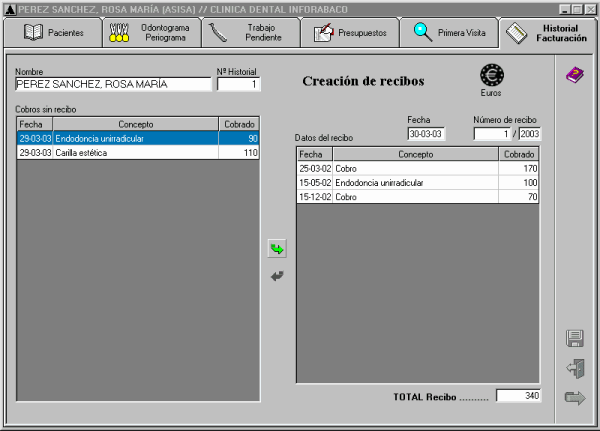
Task: Open the purple help book icon
Action: (x=575, y=75)
